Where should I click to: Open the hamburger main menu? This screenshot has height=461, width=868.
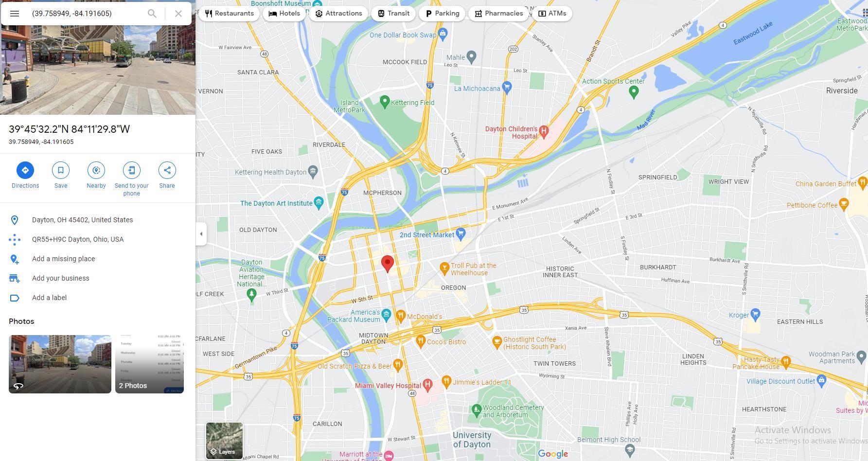coord(15,14)
